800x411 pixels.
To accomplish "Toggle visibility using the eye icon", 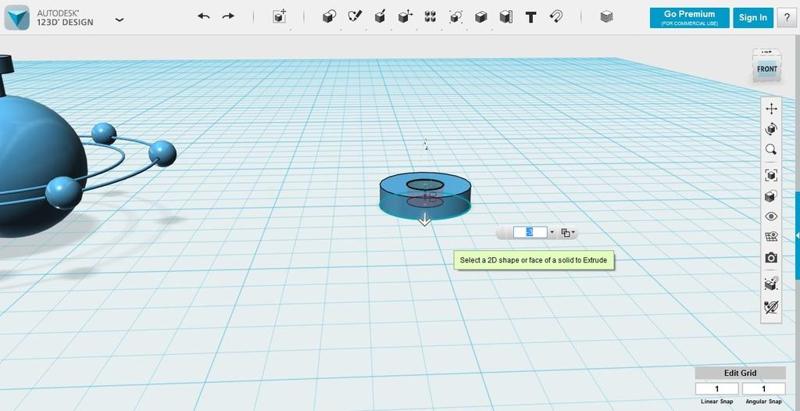I will click(771, 216).
